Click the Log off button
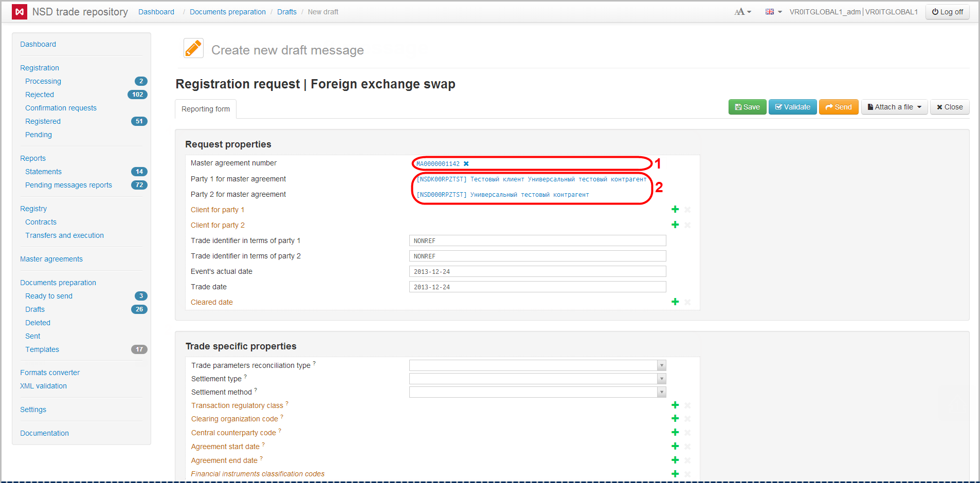The width and height of the screenshot is (980, 483). click(947, 12)
